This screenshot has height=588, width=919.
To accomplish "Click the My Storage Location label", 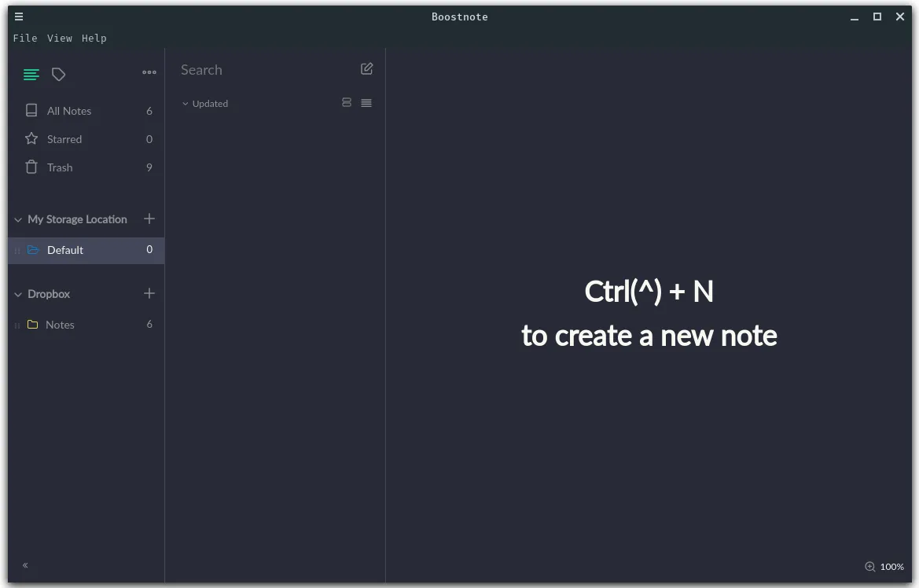I will (x=77, y=219).
